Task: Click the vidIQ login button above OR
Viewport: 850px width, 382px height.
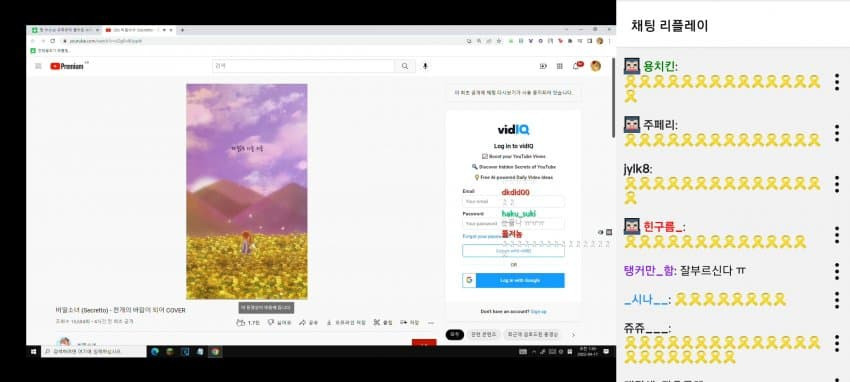Action: pyautogui.click(x=513, y=251)
